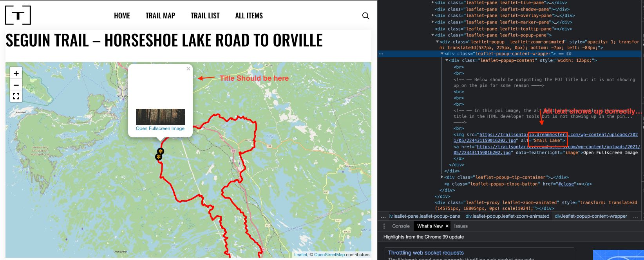Select the leaflet-popup-close-button anchor row
This screenshot has height=260, width=644.
(518, 184)
